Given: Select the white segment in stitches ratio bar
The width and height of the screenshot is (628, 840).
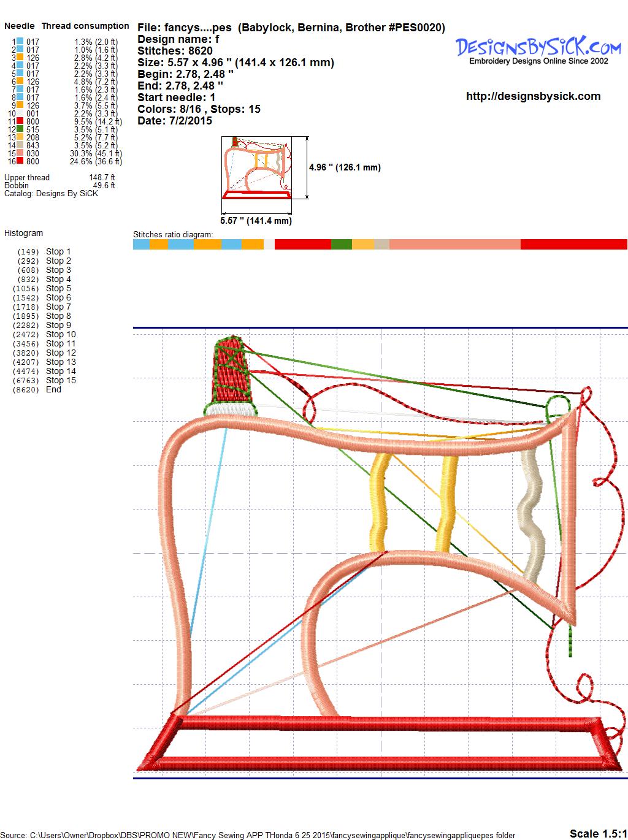Looking at the screenshot, I should pos(269,245).
